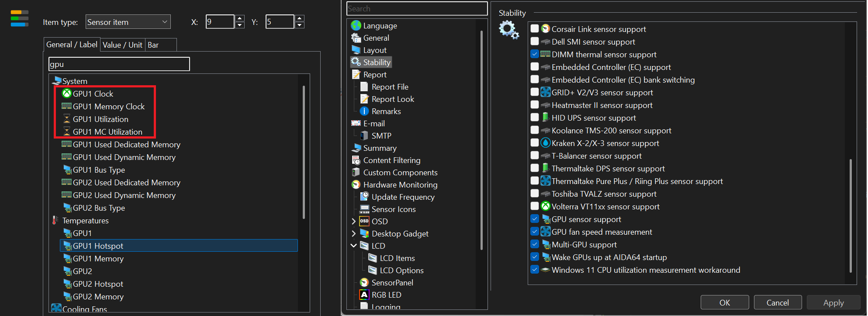Click the X coordinate input field
868x316 pixels.
click(x=220, y=22)
